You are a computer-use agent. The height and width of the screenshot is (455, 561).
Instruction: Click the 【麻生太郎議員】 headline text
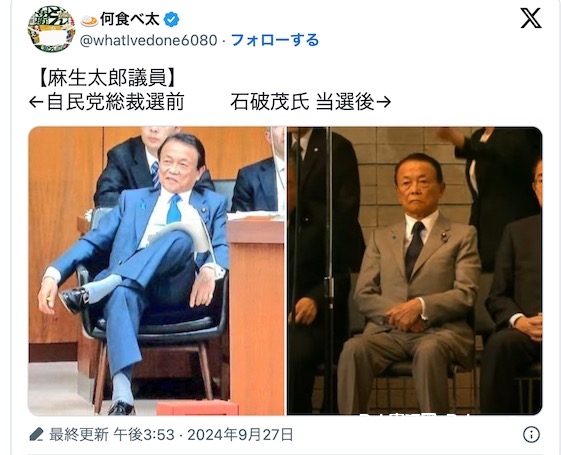point(106,78)
